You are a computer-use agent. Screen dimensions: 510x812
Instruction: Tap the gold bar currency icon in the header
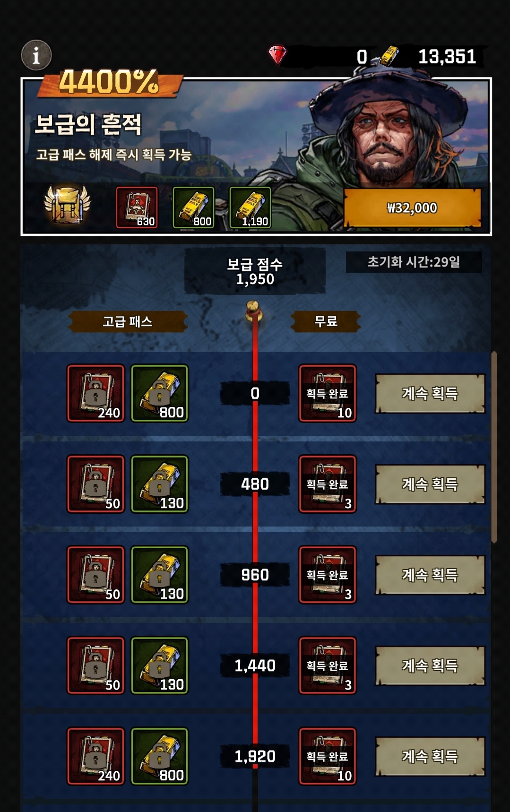389,56
